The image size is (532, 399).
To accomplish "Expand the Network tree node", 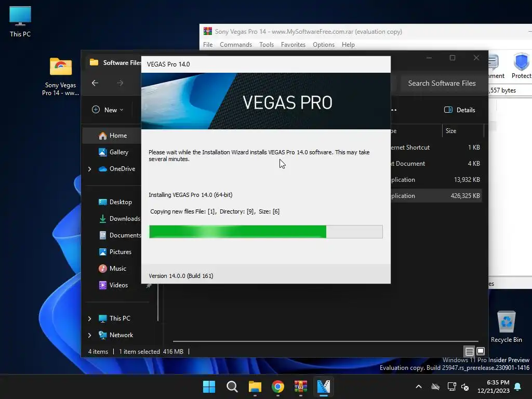I will 89,335.
